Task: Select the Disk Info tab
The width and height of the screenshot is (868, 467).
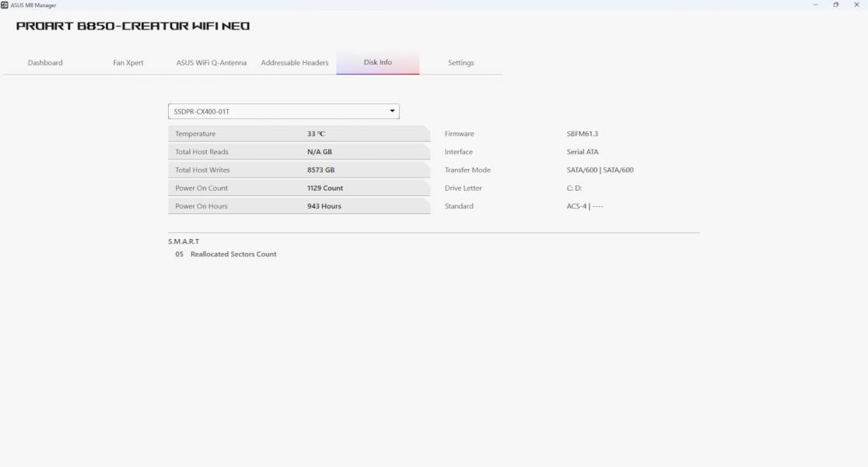Action: [x=377, y=62]
